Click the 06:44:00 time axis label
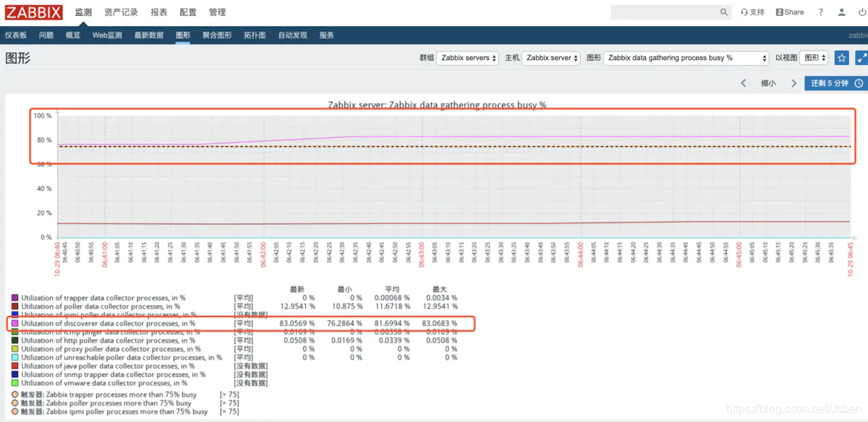Screen dimensions: 868x422 tap(580, 254)
